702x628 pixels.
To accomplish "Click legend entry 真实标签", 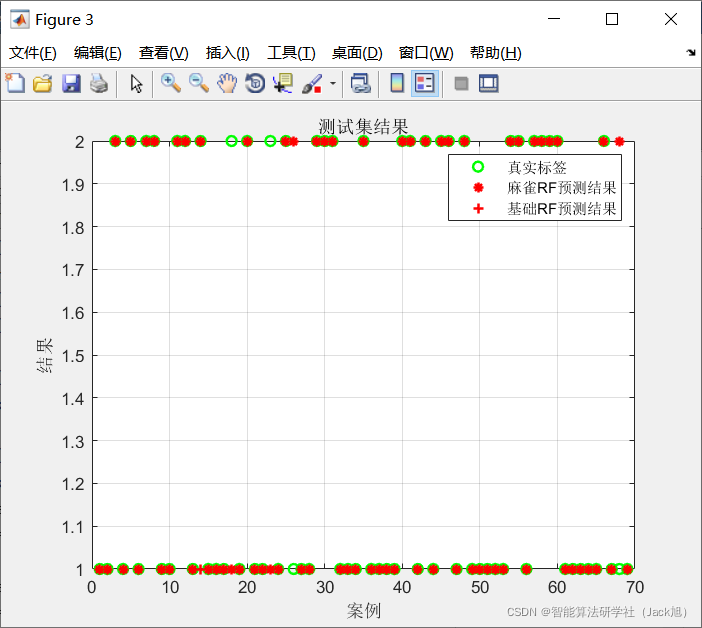I will 537,167.
